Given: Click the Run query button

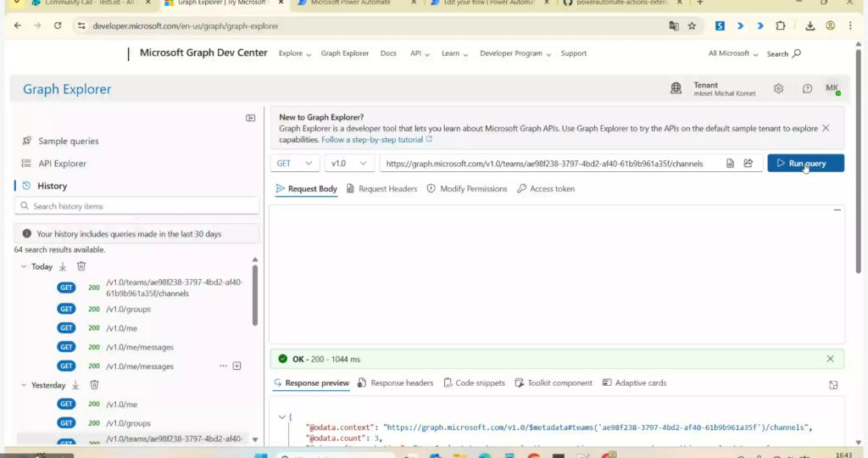Looking at the screenshot, I should pos(805,163).
